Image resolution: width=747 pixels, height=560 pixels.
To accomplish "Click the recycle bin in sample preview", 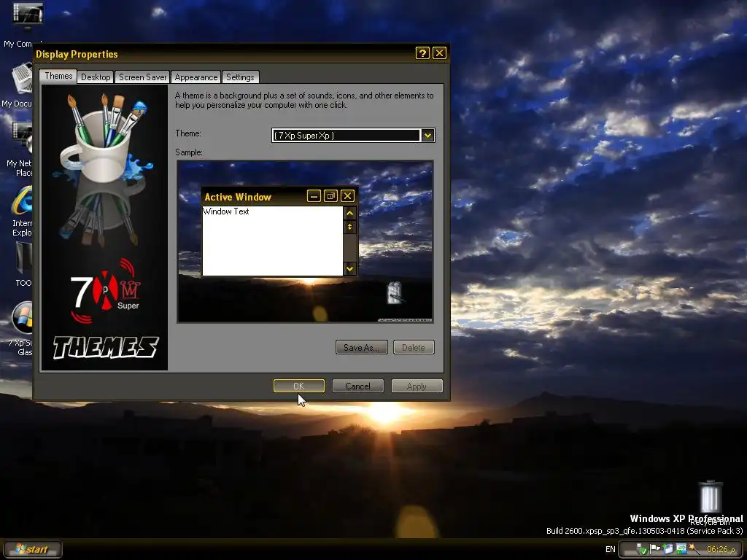I will pos(395,293).
